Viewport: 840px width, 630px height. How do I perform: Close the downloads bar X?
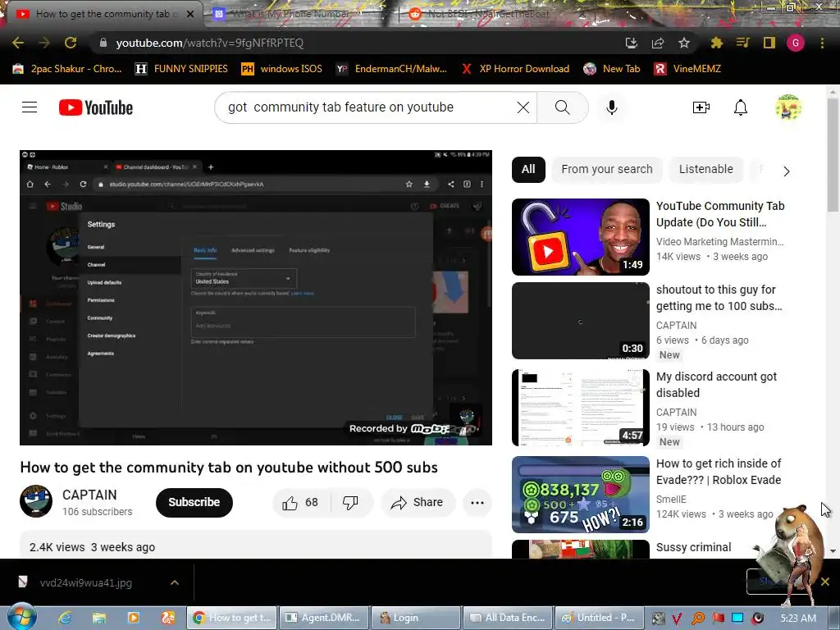click(x=825, y=582)
